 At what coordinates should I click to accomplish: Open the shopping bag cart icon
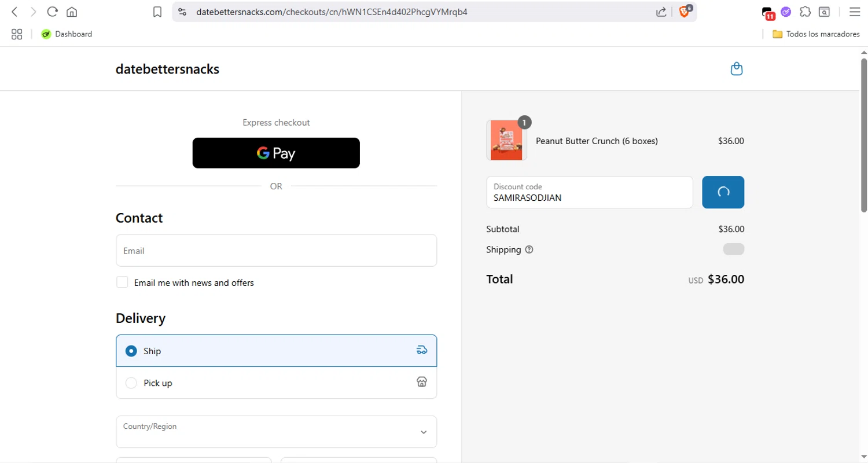(737, 69)
